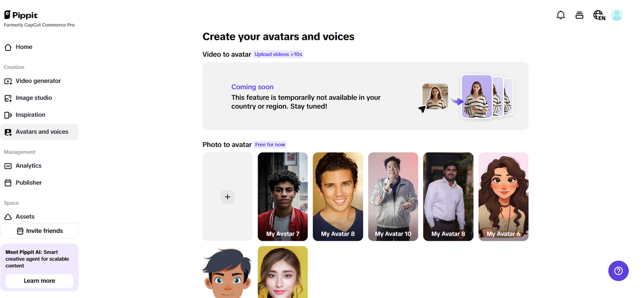Click the Pippit logo
This screenshot has height=298, width=644.
tap(21, 15)
